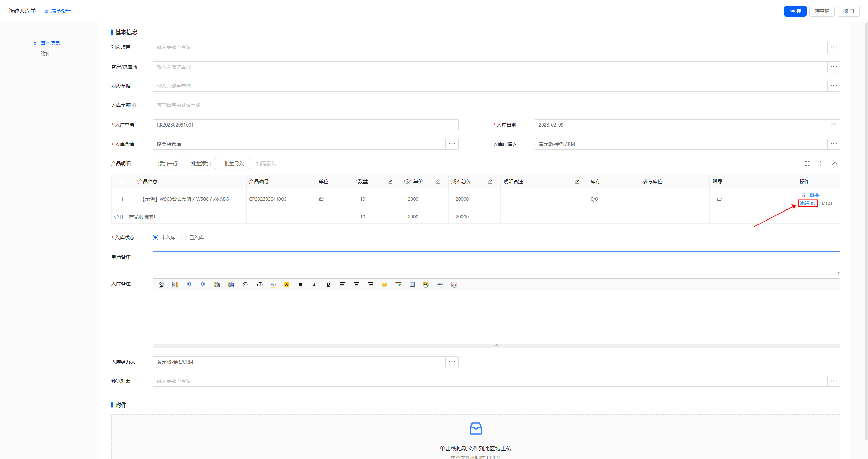Toggle fullscreen mode of the editor

click(454, 285)
